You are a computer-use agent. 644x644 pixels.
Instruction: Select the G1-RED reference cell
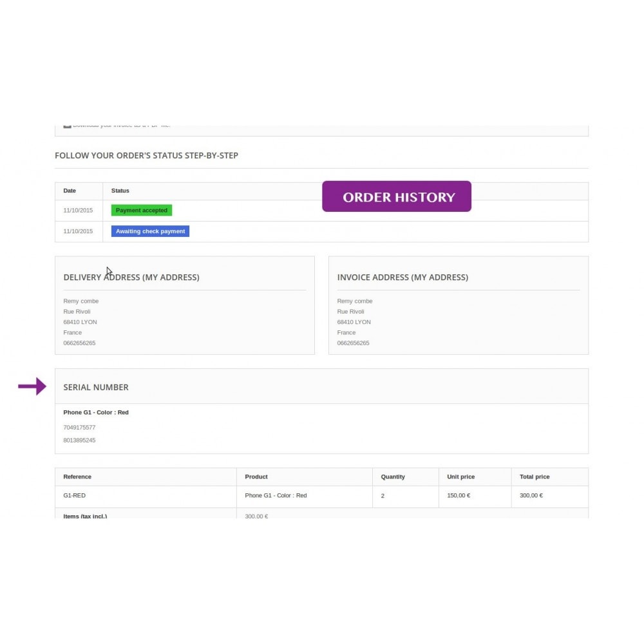(74, 495)
